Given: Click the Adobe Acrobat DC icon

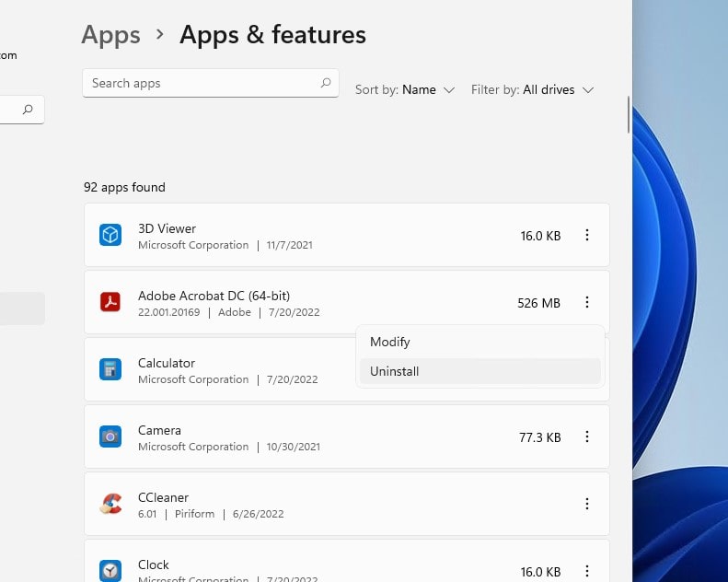Looking at the screenshot, I should (110, 302).
